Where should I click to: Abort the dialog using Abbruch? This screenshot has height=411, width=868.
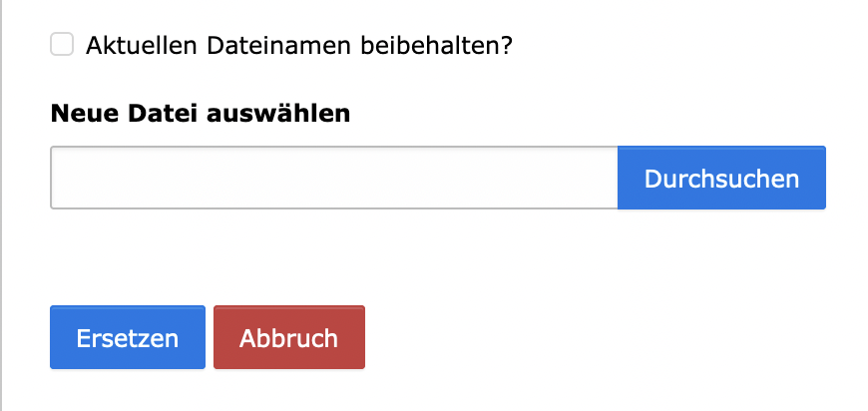click(x=288, y=338)
